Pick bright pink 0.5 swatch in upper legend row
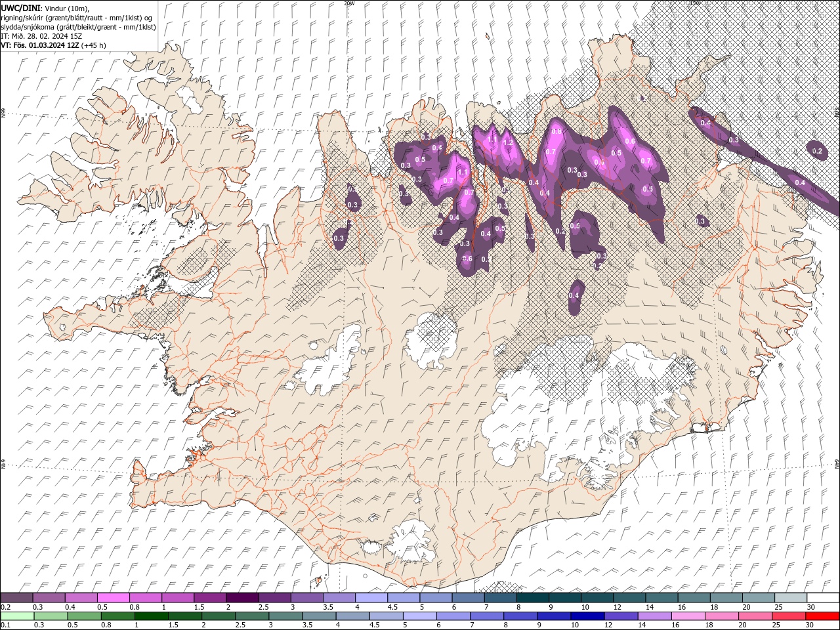The width and height of the screenshot is (840, 630). point(113,598)
